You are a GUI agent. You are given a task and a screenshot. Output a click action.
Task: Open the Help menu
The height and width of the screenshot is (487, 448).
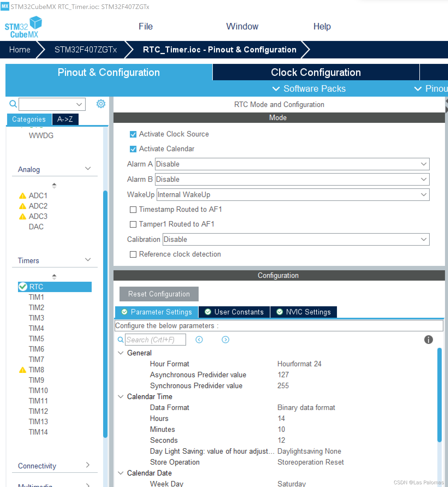pos(322,26)
